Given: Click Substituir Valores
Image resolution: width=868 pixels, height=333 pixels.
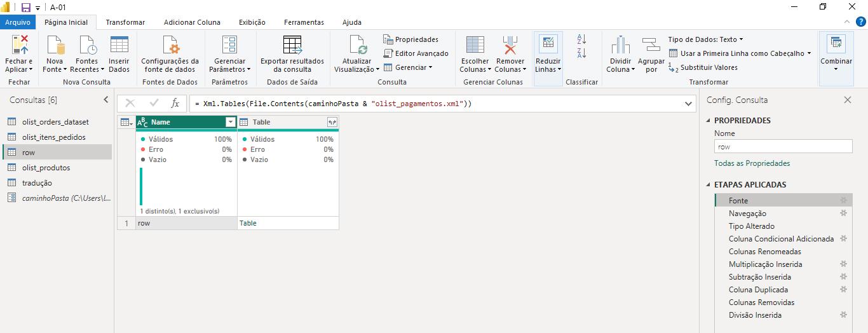Looking at the screenshot, I should click(703, 67).
